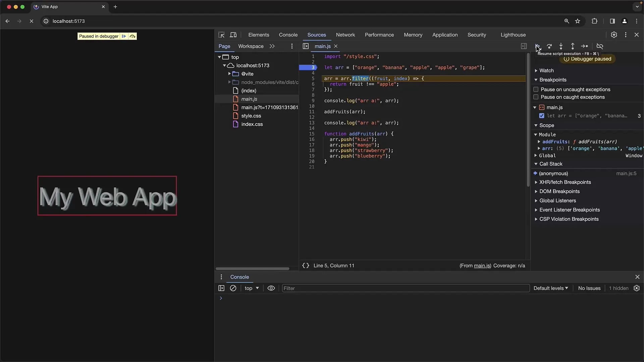Enable Pause on caught exceptions

(x=536, y=97)
